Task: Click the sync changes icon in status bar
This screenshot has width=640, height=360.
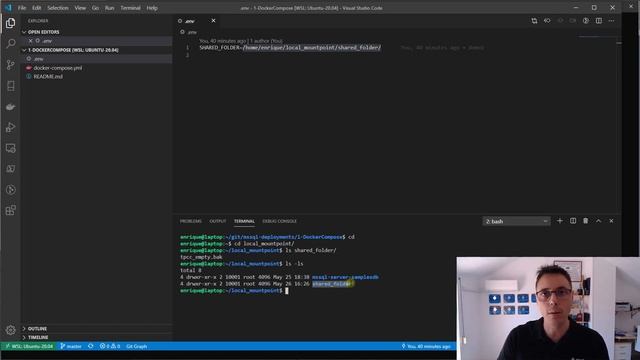Action: click(x=91, y=346)
